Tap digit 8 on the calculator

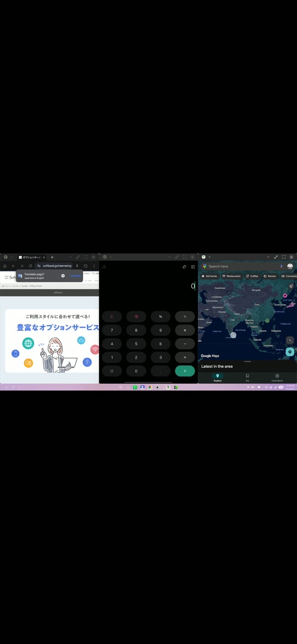coord(136,330)
